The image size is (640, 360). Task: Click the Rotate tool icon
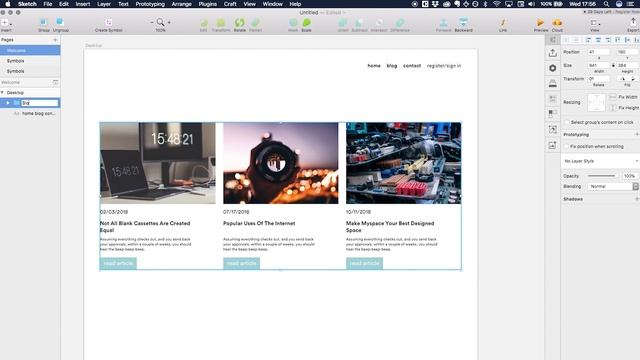[240, 24]
